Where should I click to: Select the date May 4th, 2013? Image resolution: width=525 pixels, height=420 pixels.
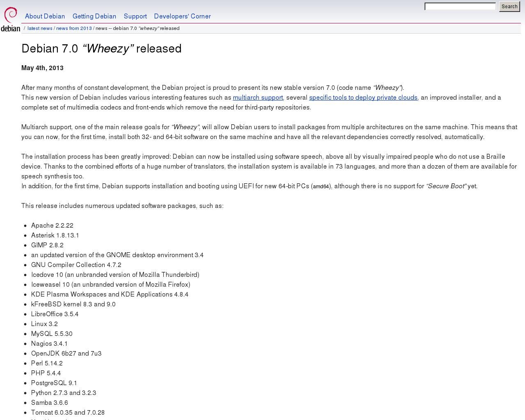[x=42, y=68]
